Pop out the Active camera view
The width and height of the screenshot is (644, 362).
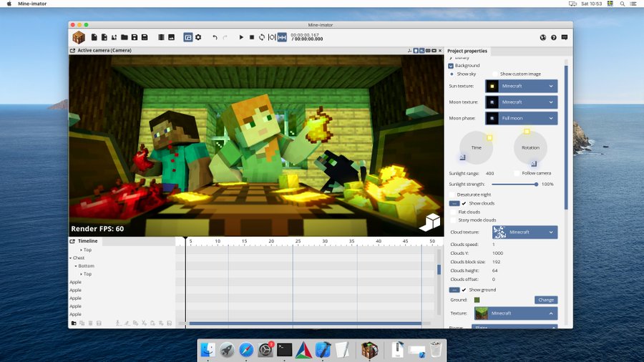tap(73, 51)
